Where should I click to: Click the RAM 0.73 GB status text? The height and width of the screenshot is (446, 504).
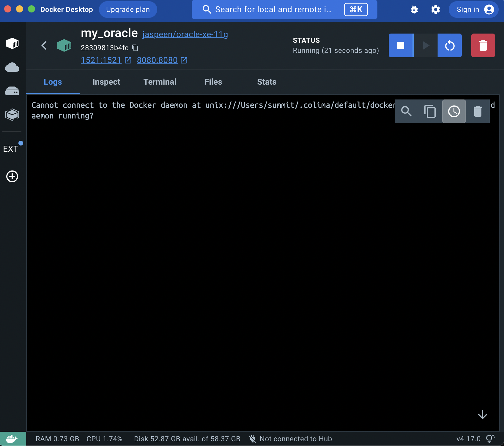pos(57,439)
